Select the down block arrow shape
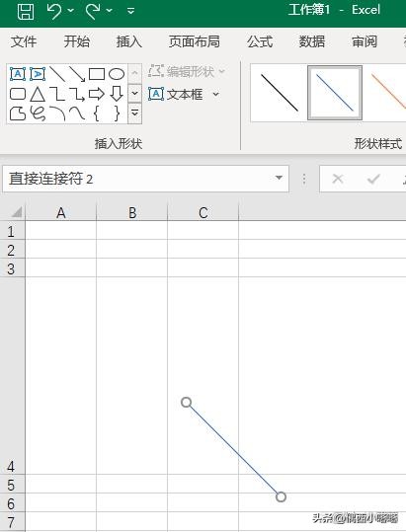406x532 pixels. click(117, 94)
